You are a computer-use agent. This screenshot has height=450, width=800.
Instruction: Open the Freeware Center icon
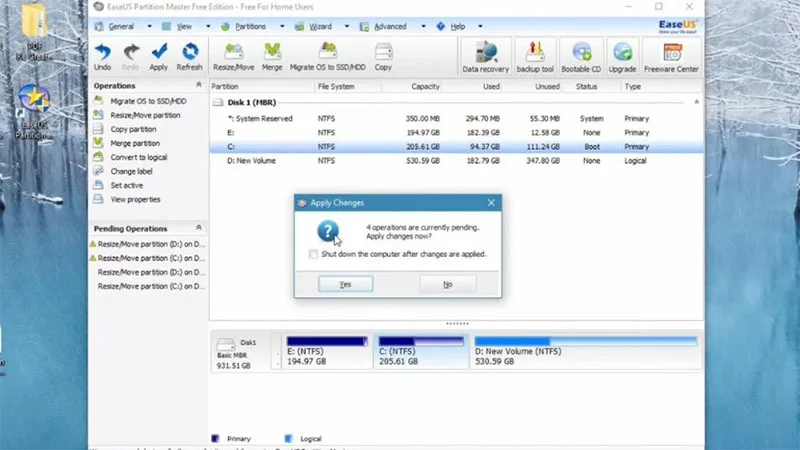[671, 56]
